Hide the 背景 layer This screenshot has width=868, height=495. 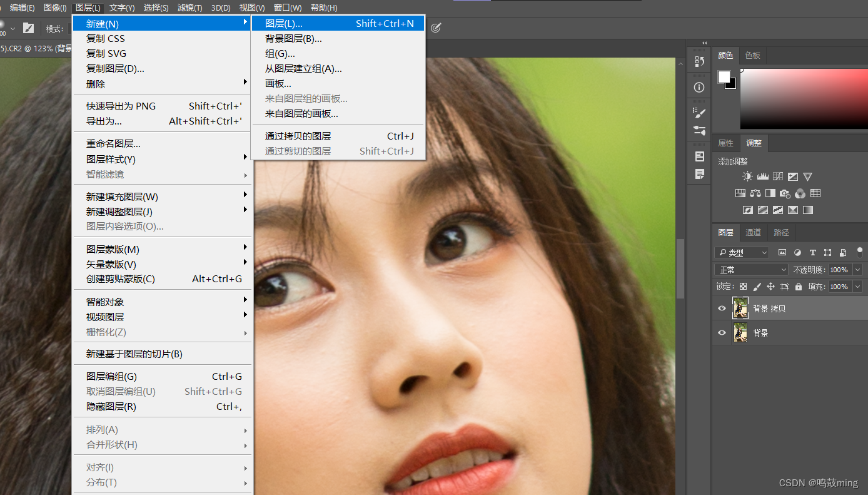pos(722,333)
